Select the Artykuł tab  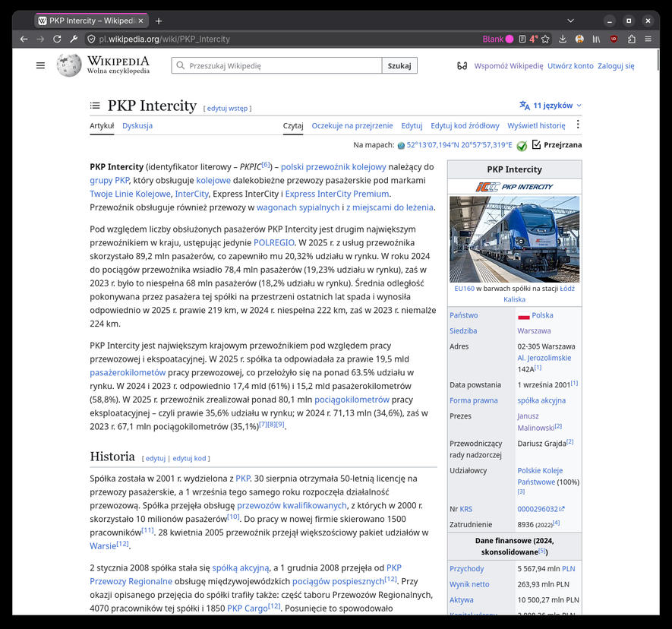102,125
